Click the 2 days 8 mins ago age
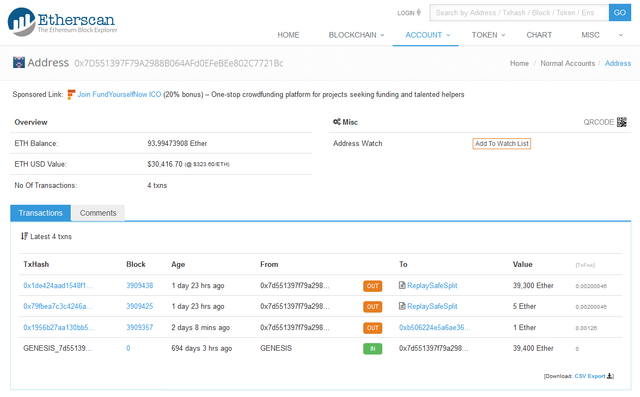The image size is (640, 397). click(200, 328)
